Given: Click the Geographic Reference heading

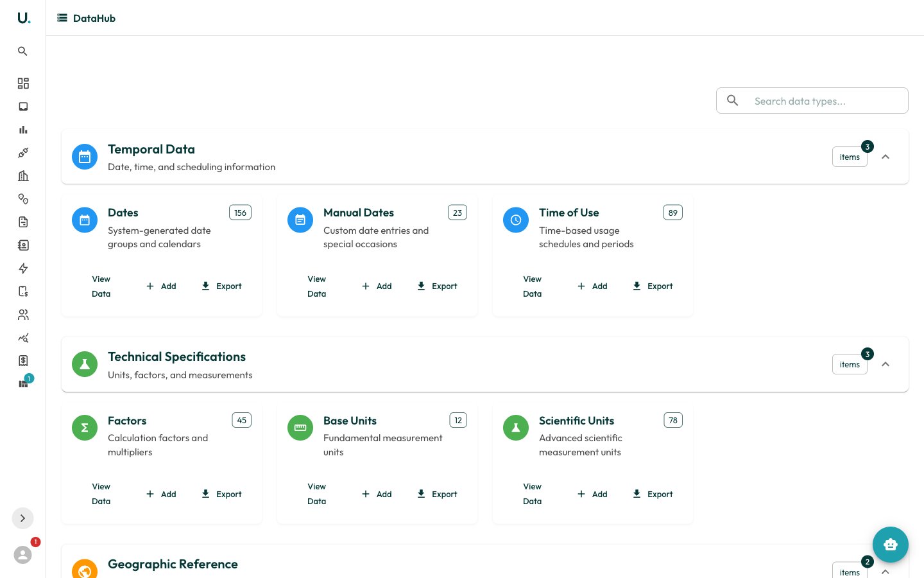Looking at the screenshot, I should click(x=173, y=564).
